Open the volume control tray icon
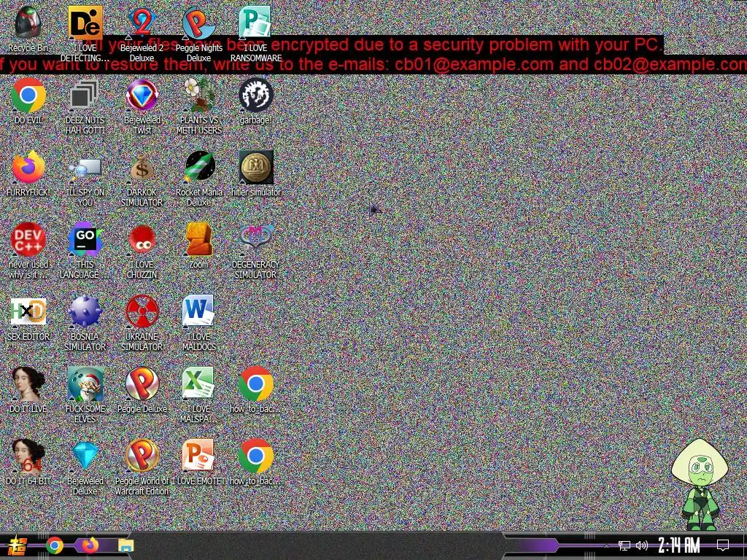Image resolution: width=747 pixels, height=560 pixels. [x=642, y=545]
